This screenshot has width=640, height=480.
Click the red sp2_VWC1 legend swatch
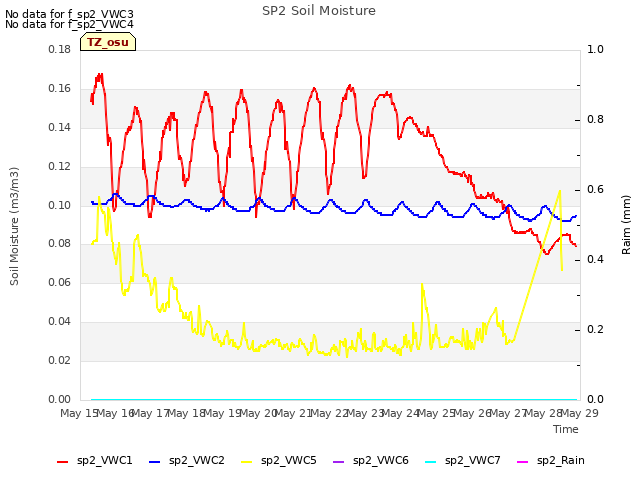[62, 462]
